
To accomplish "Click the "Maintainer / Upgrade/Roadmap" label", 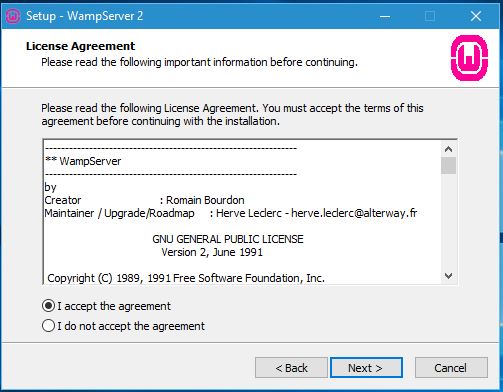I will click(119, 213).
